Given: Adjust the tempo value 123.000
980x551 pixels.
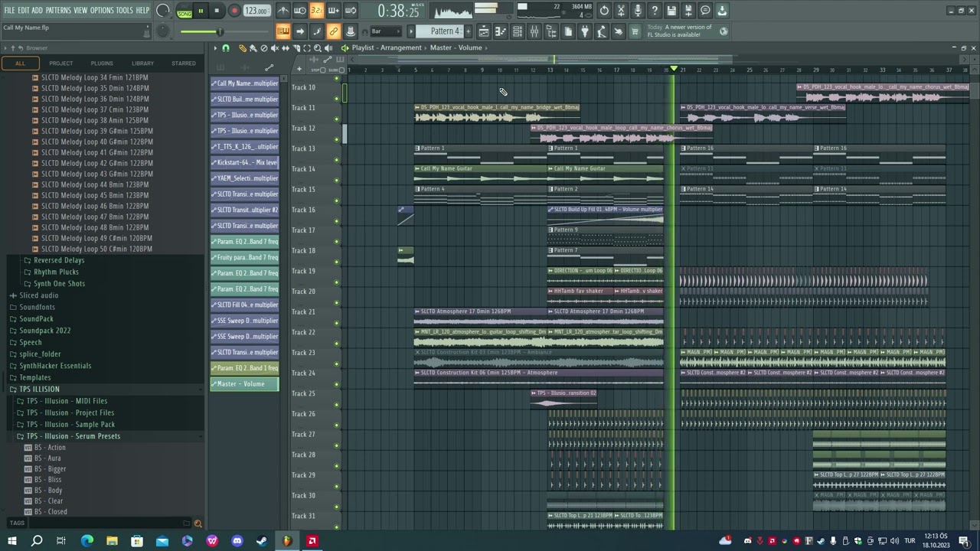Looking at the screenshot, I should pos(256,11).
